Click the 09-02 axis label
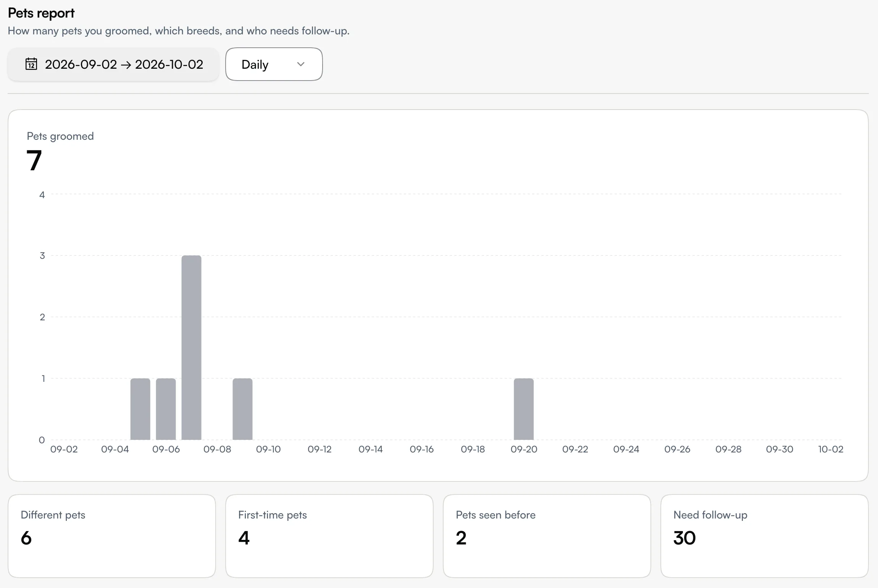Screen dimensions: 878x588 tap(64, 449)
